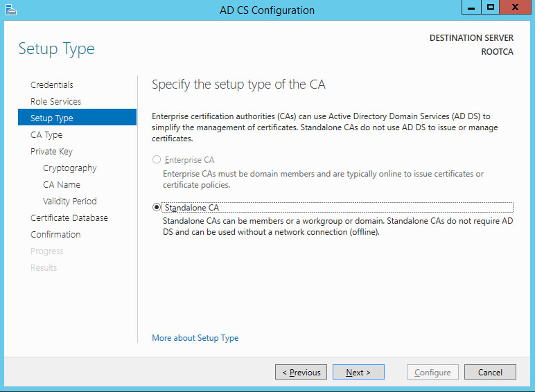Select Setup Type in the sidebar

77,117
